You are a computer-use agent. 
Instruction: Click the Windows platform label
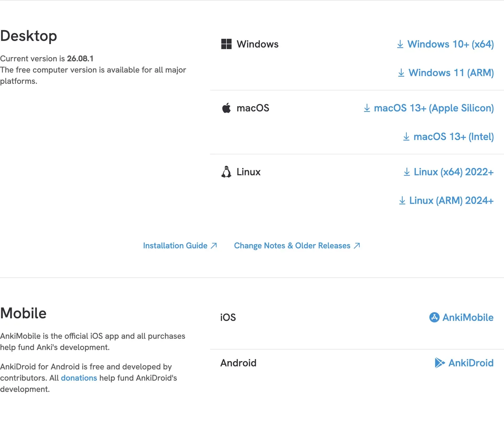pyautogui.click(x=258, y=44)
